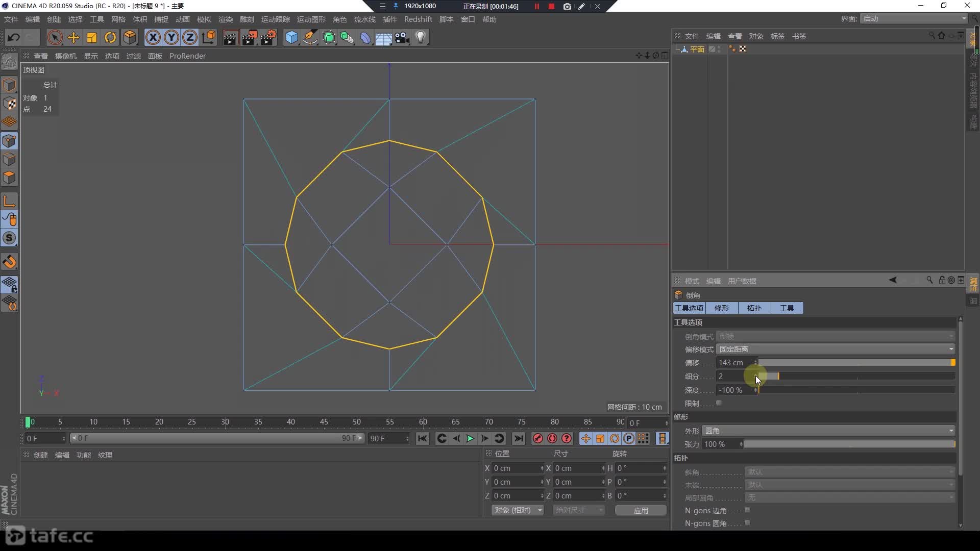Viewport: 980px width, 551px height.
Task: Add a cube primitive object
Action: [x=291, y=37]
